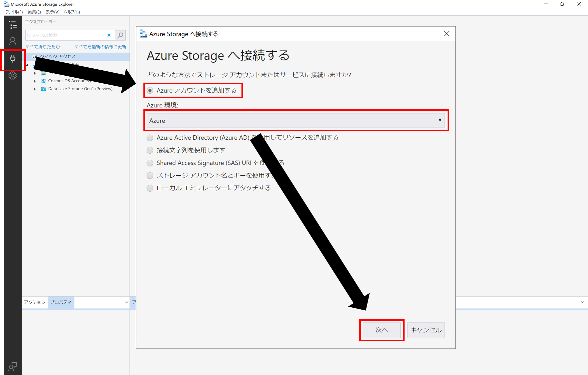
Task: Open the ヘルプ(H) menu
Action: click(x=72, y=12)
